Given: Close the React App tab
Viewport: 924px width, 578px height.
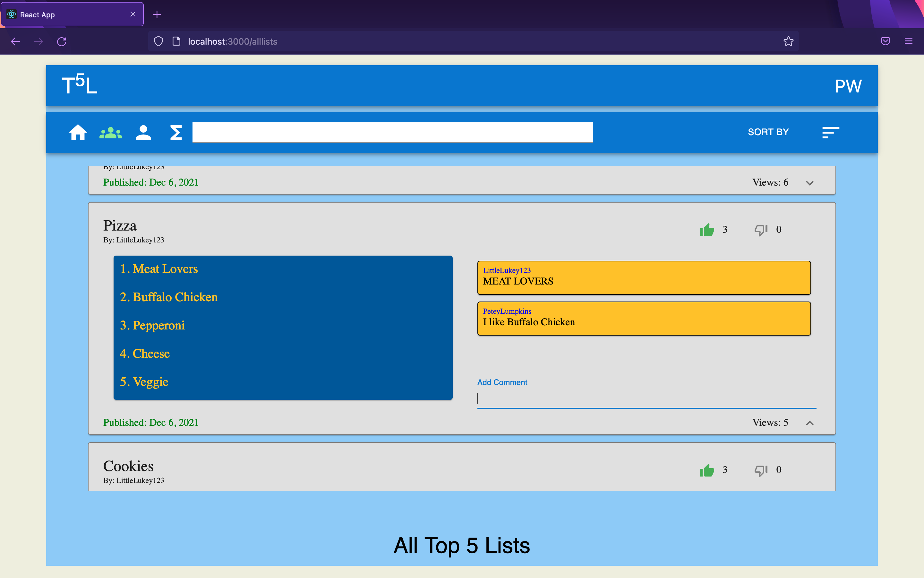Looking at the screenshot, I should point(133,14).
